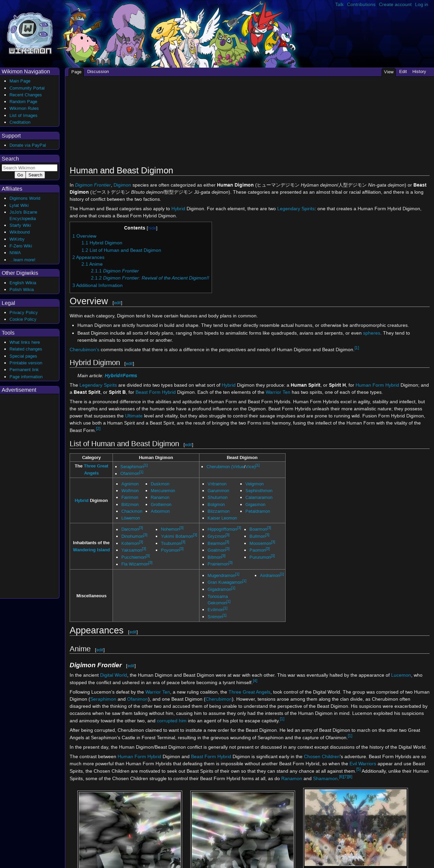
Task: Select the View tab
Action: (x=389, y=72)
